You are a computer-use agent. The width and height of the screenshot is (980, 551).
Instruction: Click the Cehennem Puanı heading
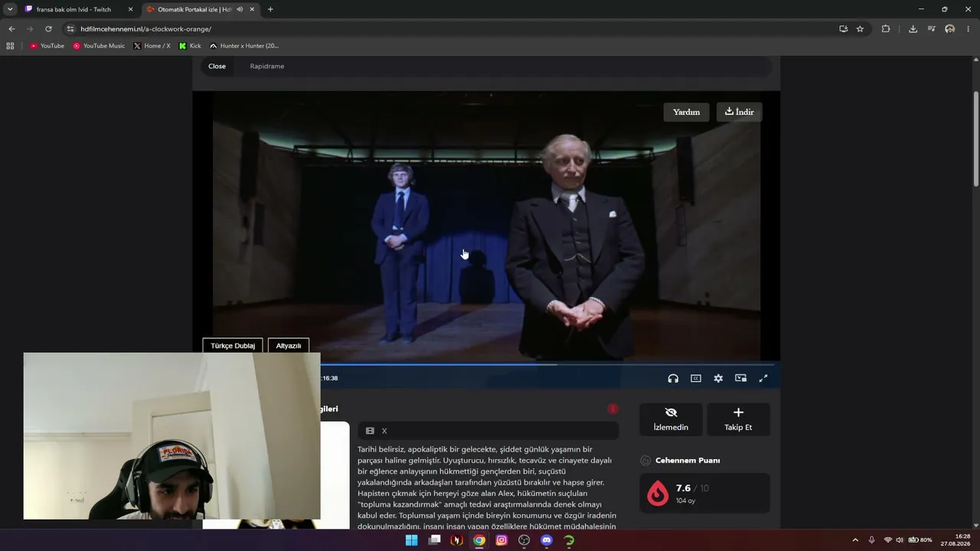point(688,461)
